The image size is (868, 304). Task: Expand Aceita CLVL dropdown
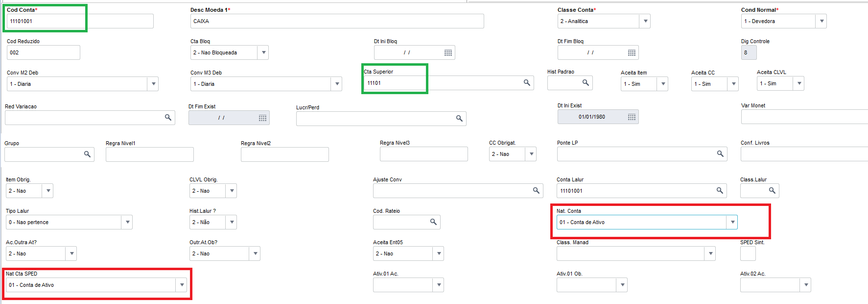(799, 83)
